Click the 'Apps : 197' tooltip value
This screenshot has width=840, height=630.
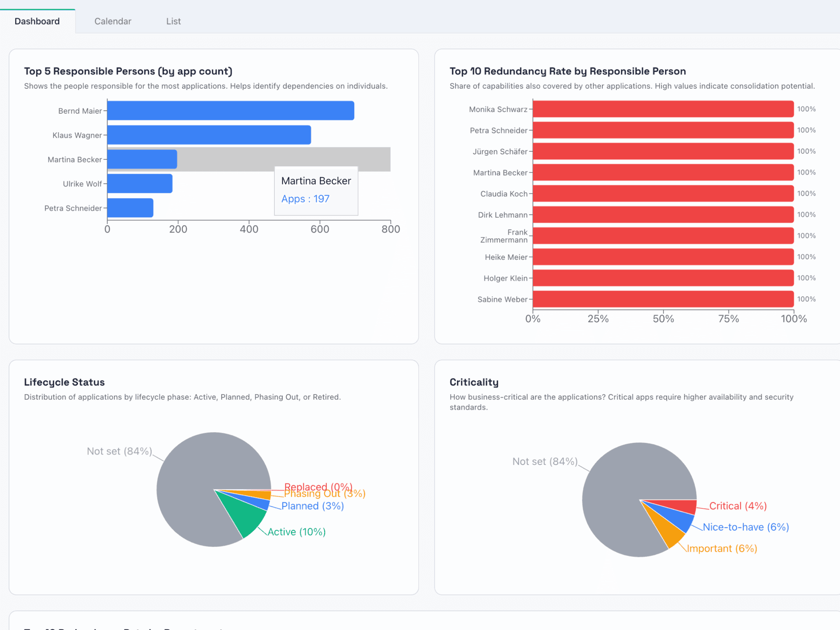(x=305, y=199)
